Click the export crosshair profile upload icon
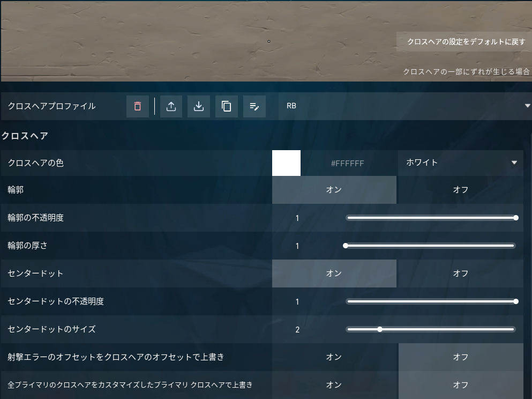Viewport: 532px width, 399px height. coord(171,106)
